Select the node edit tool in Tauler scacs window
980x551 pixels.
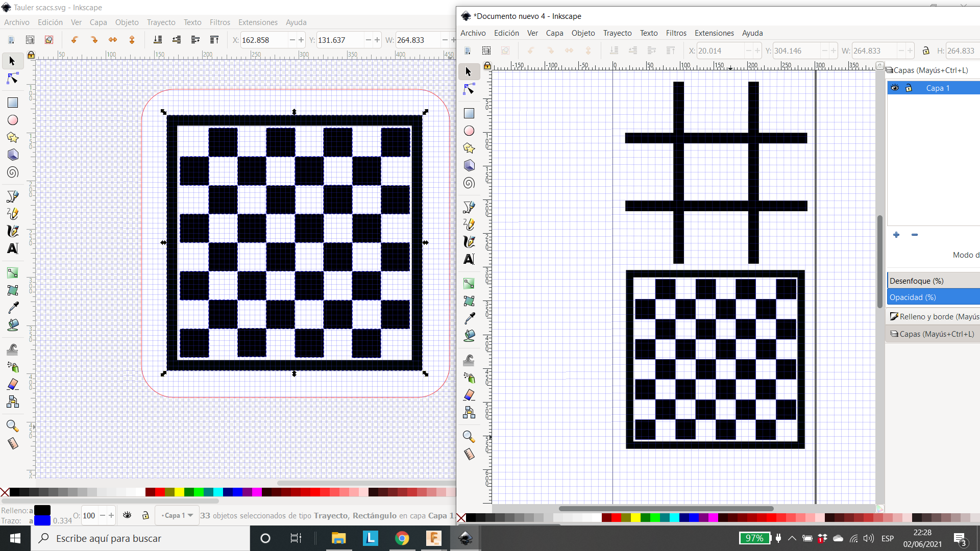coord(12,79)
